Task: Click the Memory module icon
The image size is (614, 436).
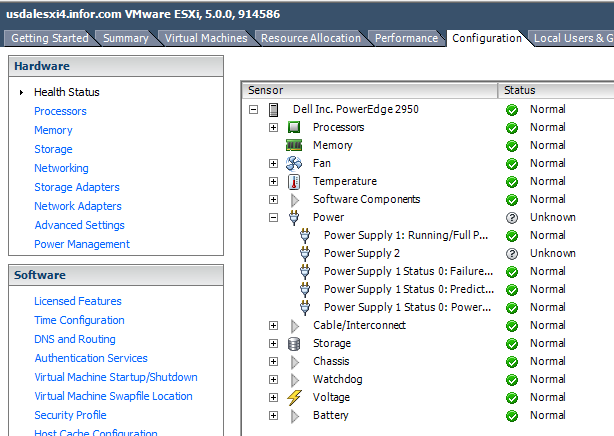Action: [x=294, y=145]
